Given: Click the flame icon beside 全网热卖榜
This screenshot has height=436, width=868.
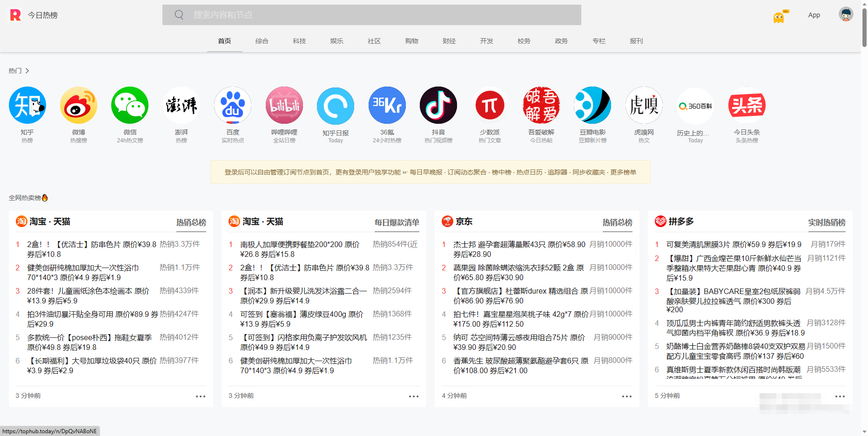Looking at the screenshot, I should [x=45, y=198].
